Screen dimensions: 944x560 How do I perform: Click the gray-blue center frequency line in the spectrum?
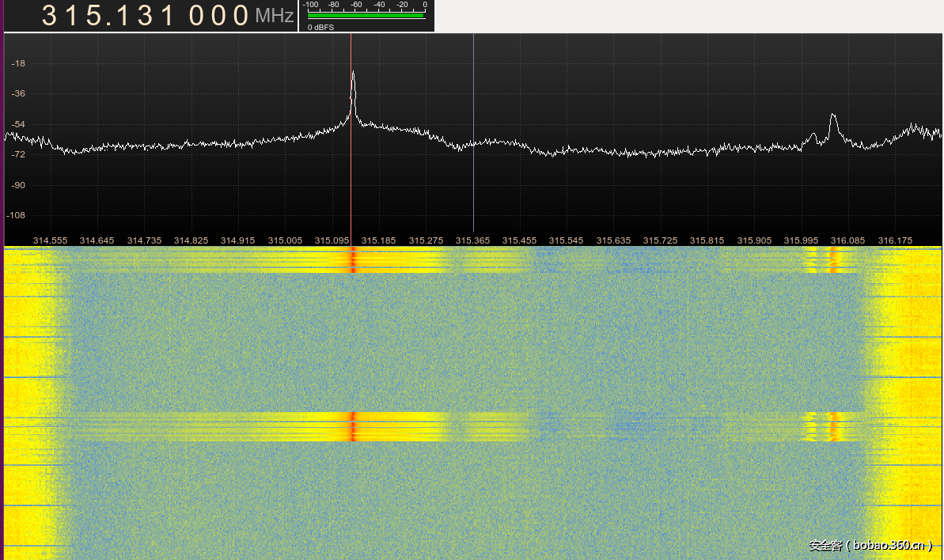coord(474,132)
